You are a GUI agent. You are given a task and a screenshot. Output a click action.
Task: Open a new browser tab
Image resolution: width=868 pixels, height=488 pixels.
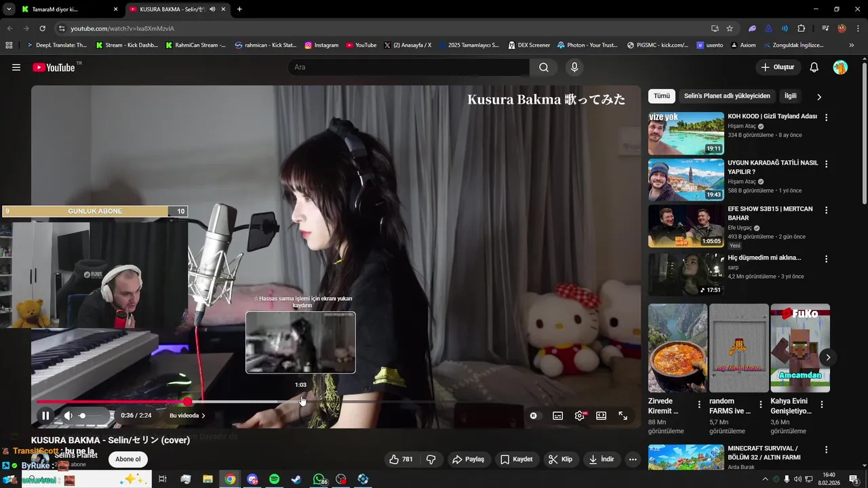click(239, 9)
